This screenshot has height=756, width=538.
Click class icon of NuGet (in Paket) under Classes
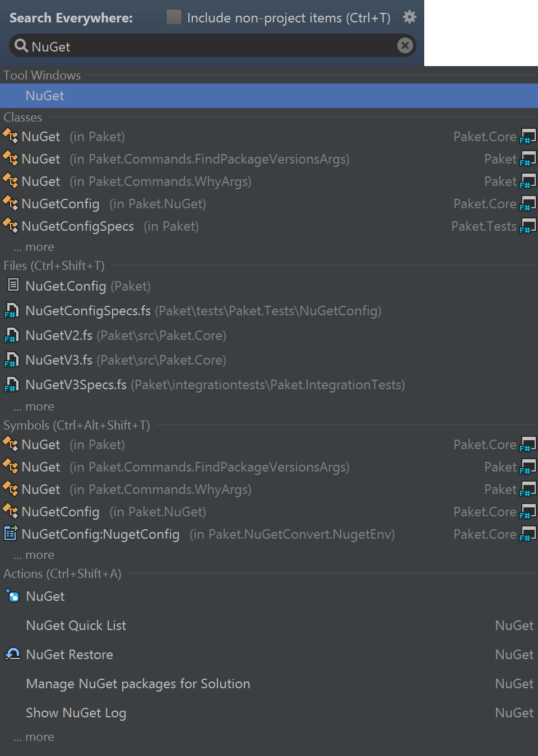click(x=11, y=136)
